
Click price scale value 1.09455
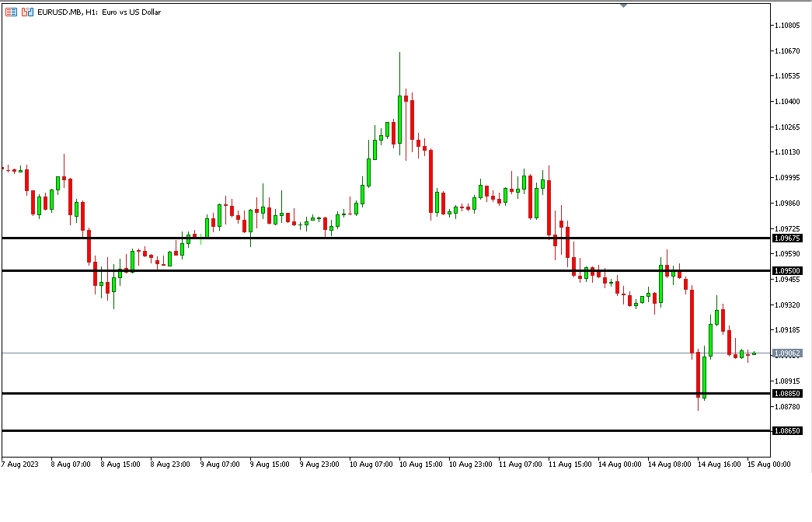787,280
